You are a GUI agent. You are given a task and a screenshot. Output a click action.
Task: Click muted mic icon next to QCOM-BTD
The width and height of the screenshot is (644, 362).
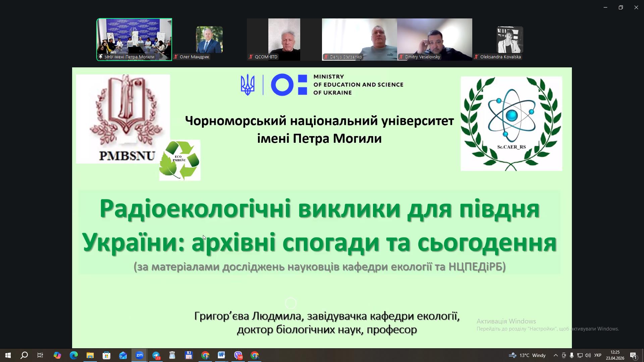(251, 57)
